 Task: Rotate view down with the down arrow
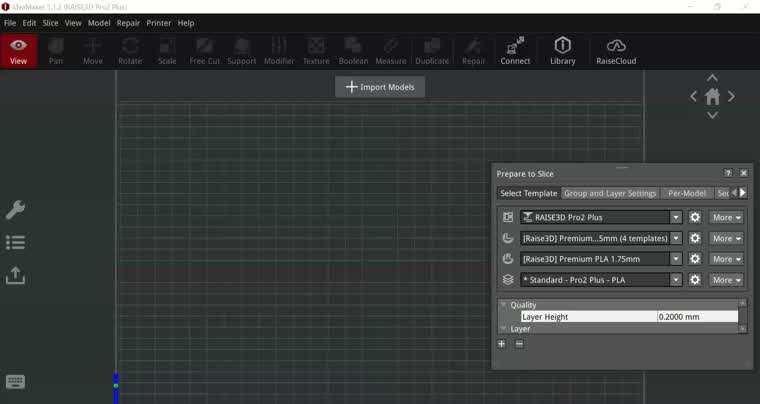pos(712,115)
